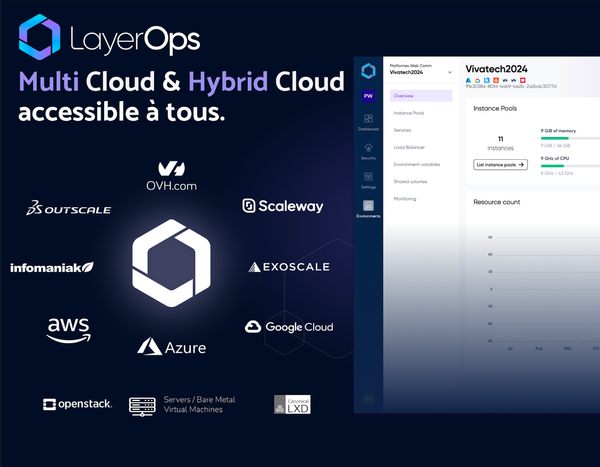Click the Aug label on the chart axis

pyautogui.click(x=538, y=348)
